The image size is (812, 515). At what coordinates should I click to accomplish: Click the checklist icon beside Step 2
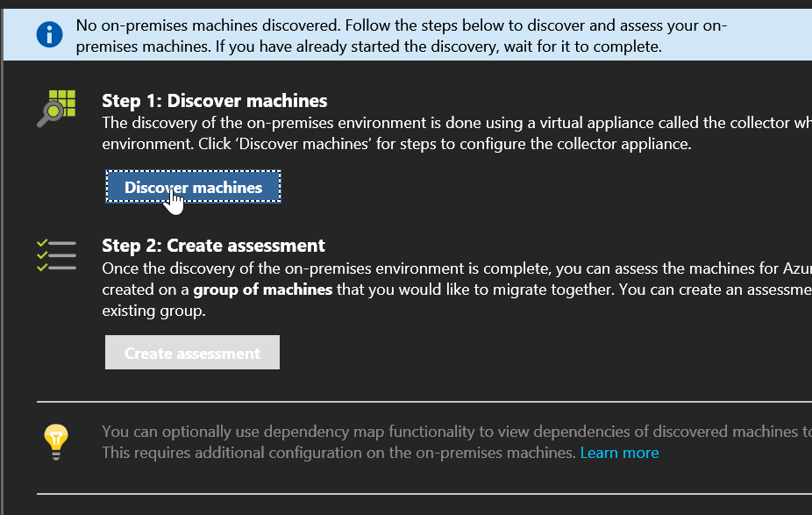click(x=56, y=254)
